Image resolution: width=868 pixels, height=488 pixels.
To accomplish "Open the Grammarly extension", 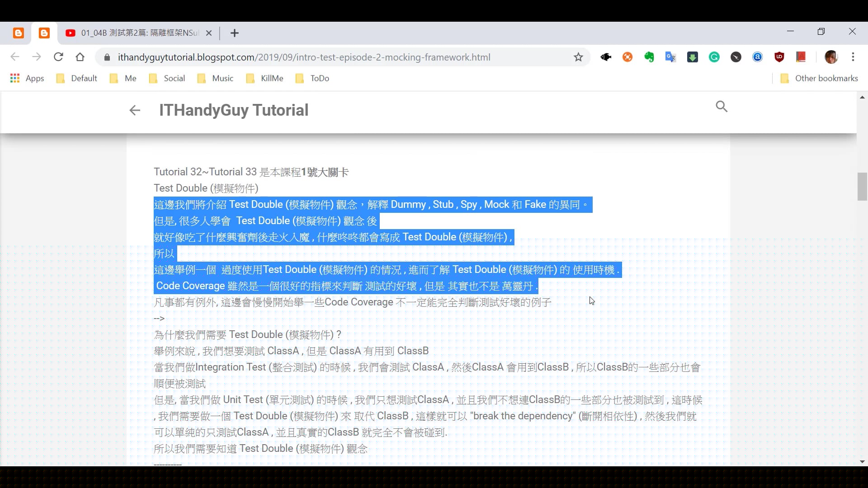I will [714, 57].
